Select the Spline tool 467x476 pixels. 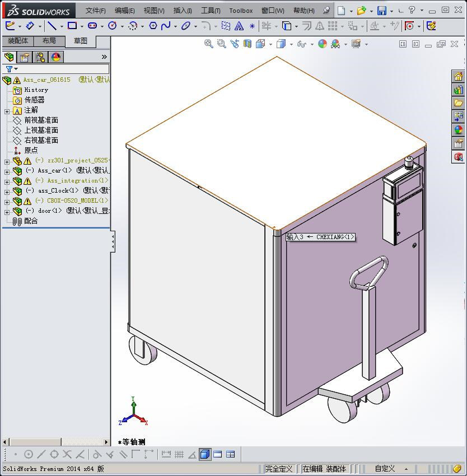tap(166, 26)
